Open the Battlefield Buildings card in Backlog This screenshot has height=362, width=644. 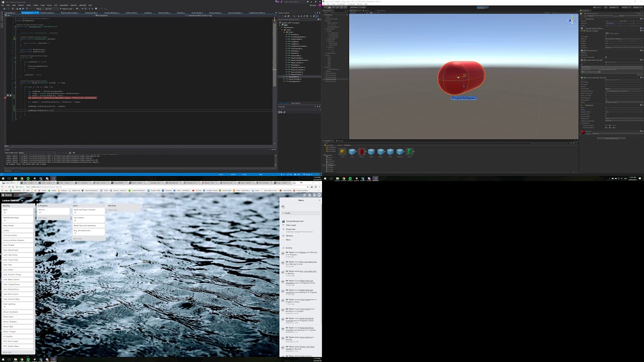coord(18,219)
